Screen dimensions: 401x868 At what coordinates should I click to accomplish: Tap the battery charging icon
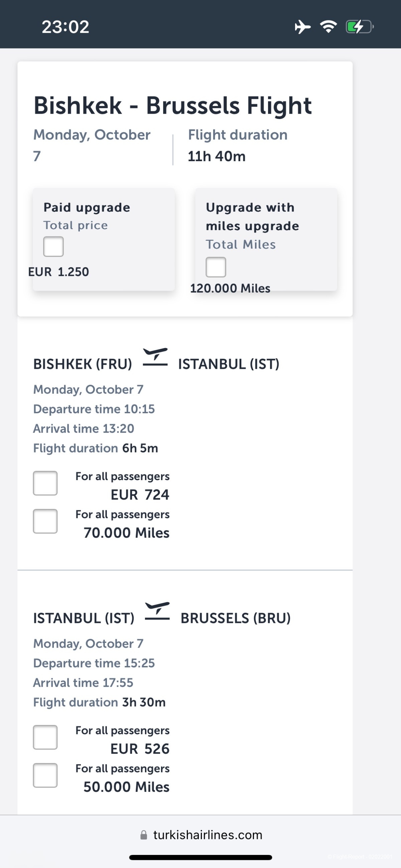click(359, 27)
